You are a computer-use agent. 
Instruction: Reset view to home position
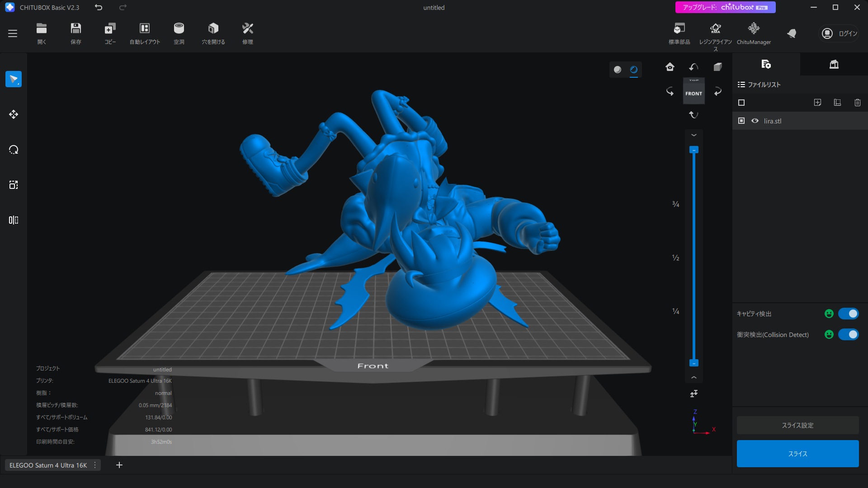pyautogui.click(x=670, y=67)
